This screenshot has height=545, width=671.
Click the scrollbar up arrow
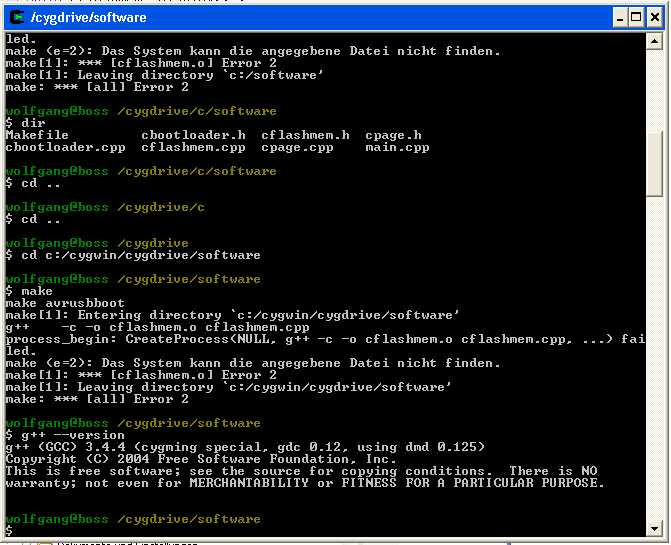[654, 41]
